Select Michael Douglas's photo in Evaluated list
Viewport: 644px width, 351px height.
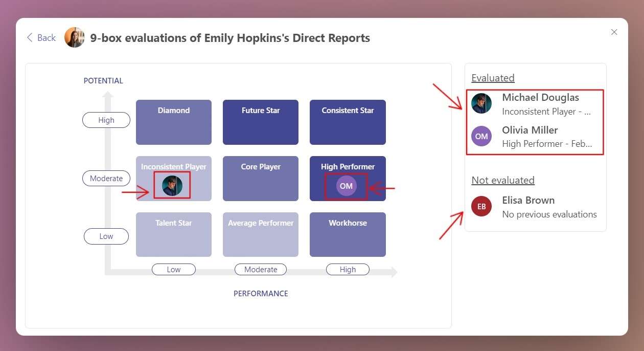click(x=481, y=103)
